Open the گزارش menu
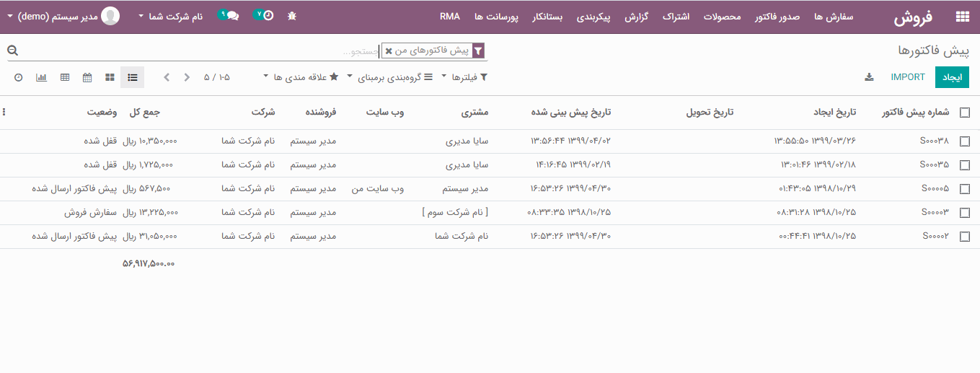Image resolution: width=980 pixels, height=373 pixels. (637, 17)
